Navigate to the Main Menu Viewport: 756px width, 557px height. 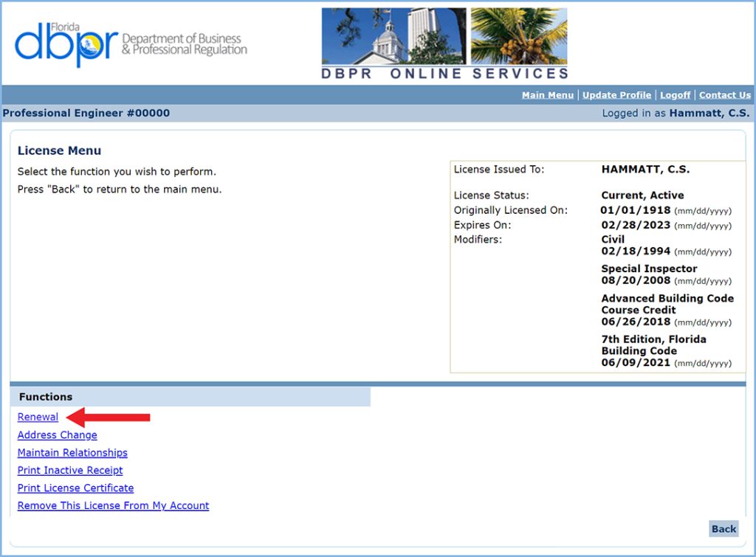pyautogui.click(x=548, y=94)
